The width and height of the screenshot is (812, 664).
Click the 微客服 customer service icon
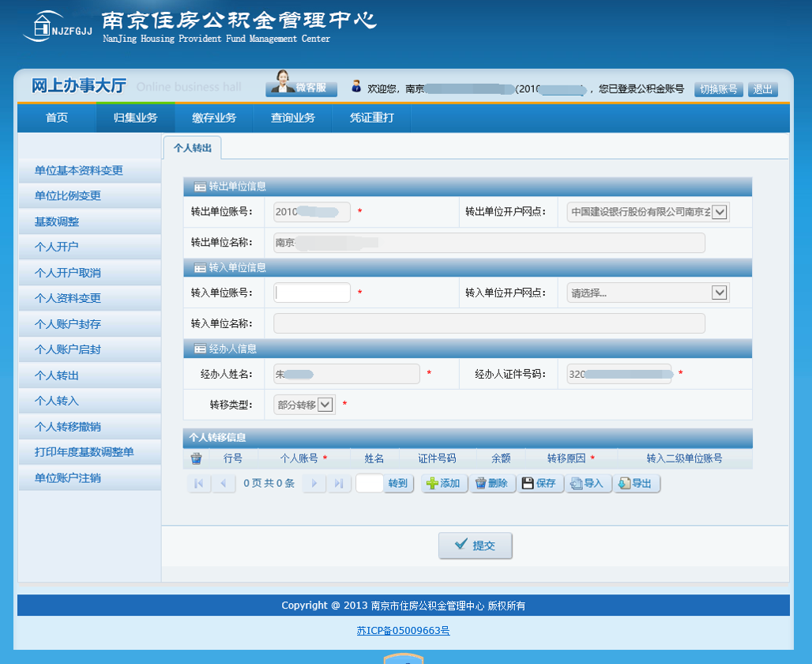tap(301, 87)
